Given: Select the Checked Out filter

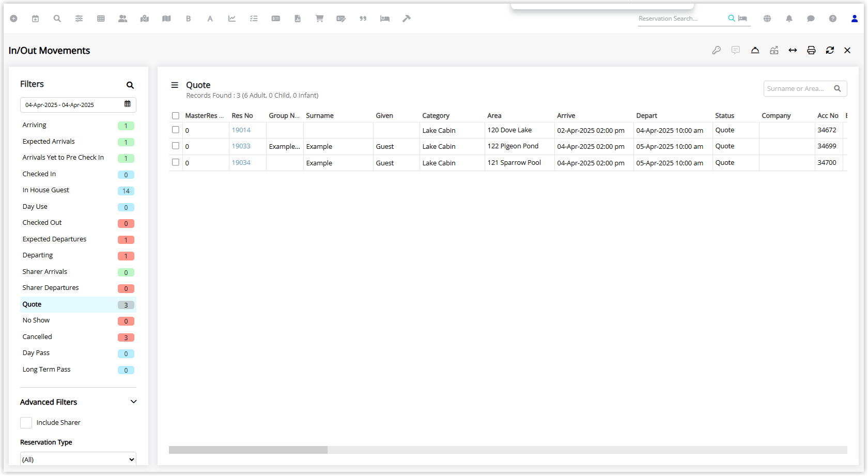Looking at the screenshot, I should pyautogui.click(x=78, y=223).
